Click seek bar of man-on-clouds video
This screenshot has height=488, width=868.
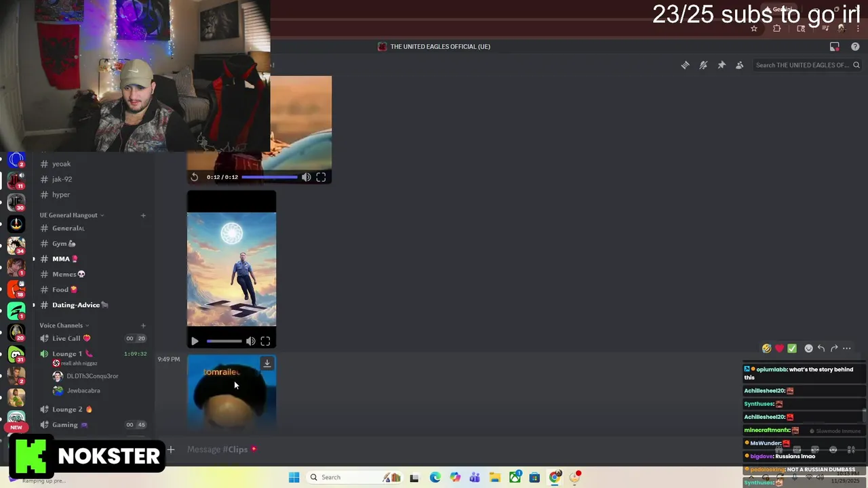pyautogui.click(x=224, y=342)
